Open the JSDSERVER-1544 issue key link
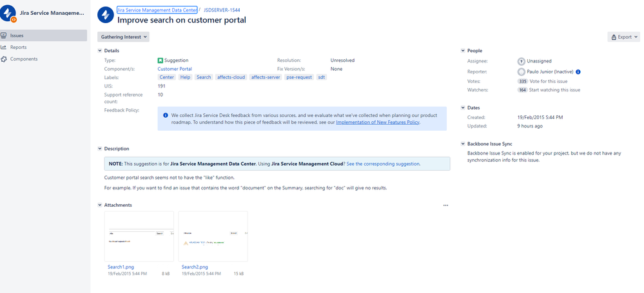This screenshot has height=293, width=644. point(222,10)
